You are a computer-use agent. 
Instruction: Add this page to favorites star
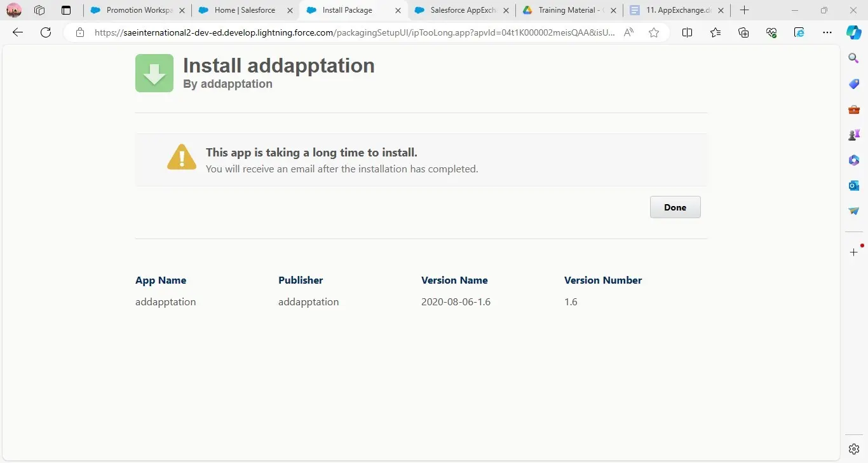[x=654, y=32]
